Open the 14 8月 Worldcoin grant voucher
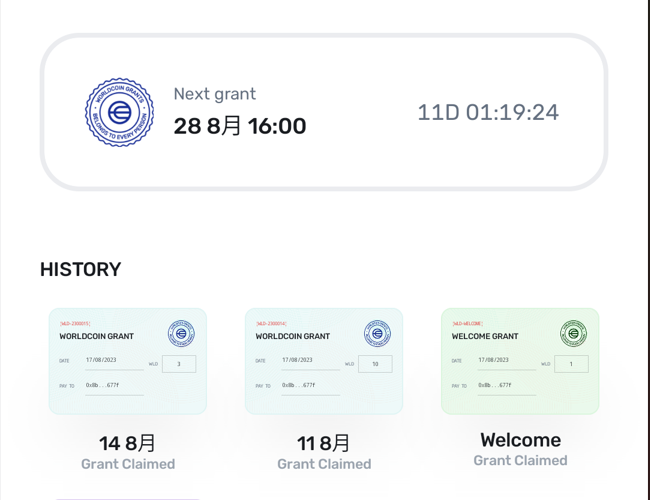This screenshot has width=650, height=500. click(128, 361)
